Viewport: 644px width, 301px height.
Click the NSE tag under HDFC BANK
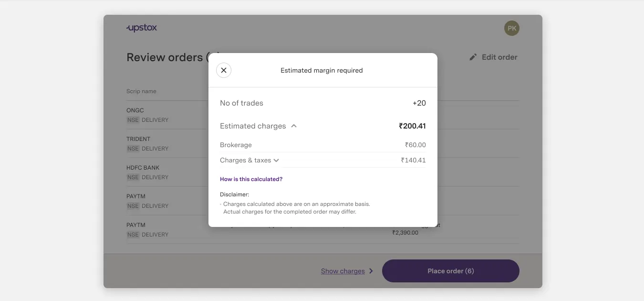(x=133, y=177)
